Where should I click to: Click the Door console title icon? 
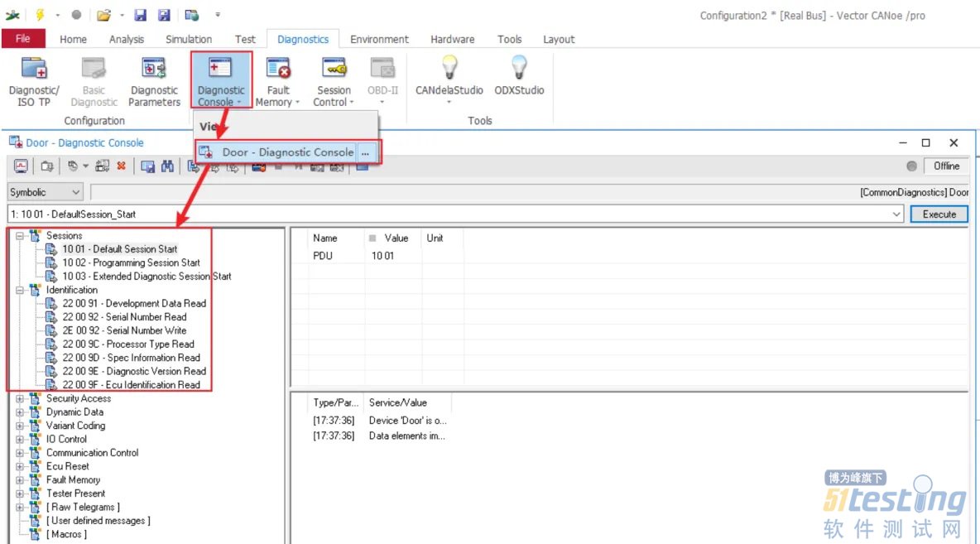[x=16, y=142]
